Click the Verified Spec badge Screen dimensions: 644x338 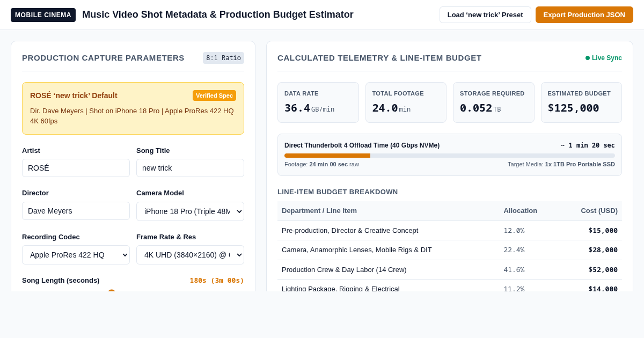214,95
